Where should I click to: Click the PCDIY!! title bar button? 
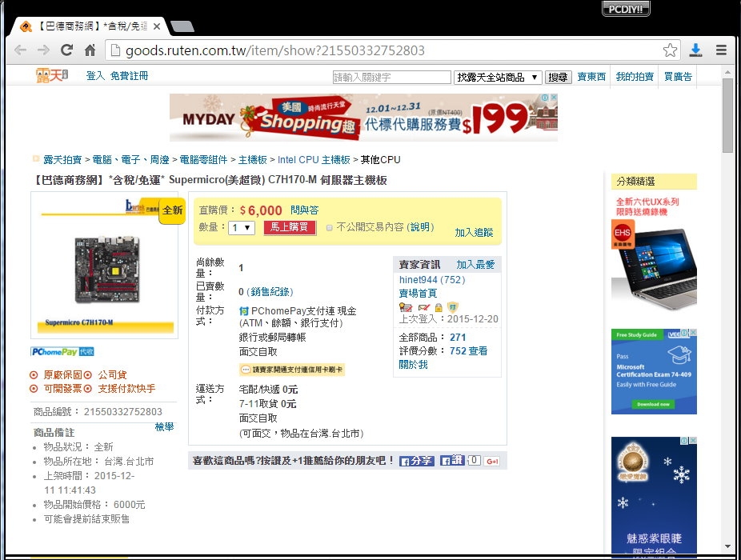[x=626, y=9]
